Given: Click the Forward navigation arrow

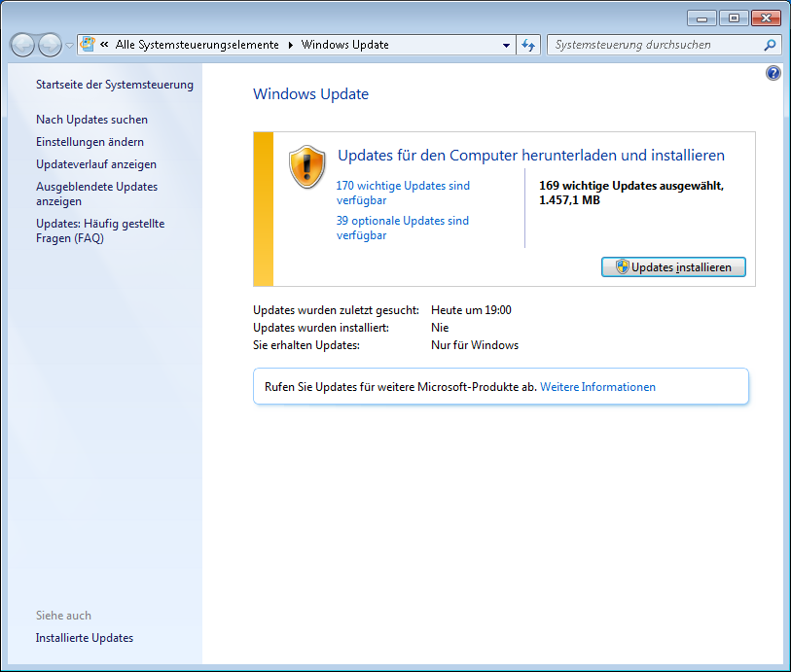Looking at the screenshot, I should (x=50, y=46).
